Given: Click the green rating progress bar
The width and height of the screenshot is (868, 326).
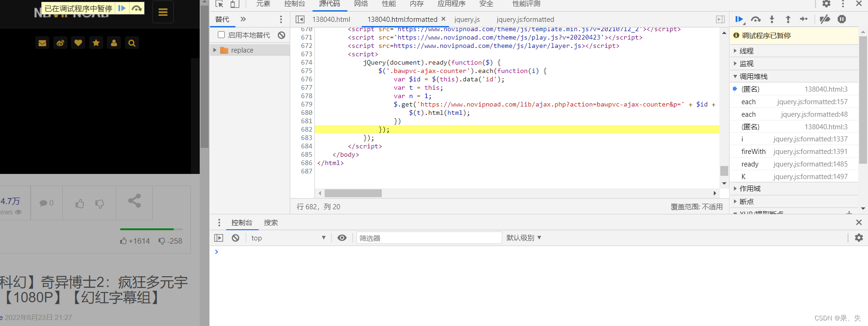Looking at the screenshot, I should coord(147,229).
